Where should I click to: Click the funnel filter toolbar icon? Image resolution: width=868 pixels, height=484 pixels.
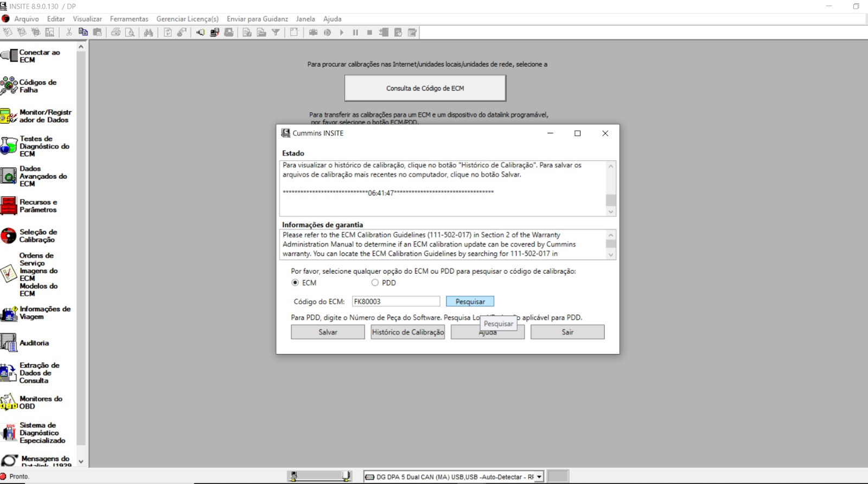point(276,33)
